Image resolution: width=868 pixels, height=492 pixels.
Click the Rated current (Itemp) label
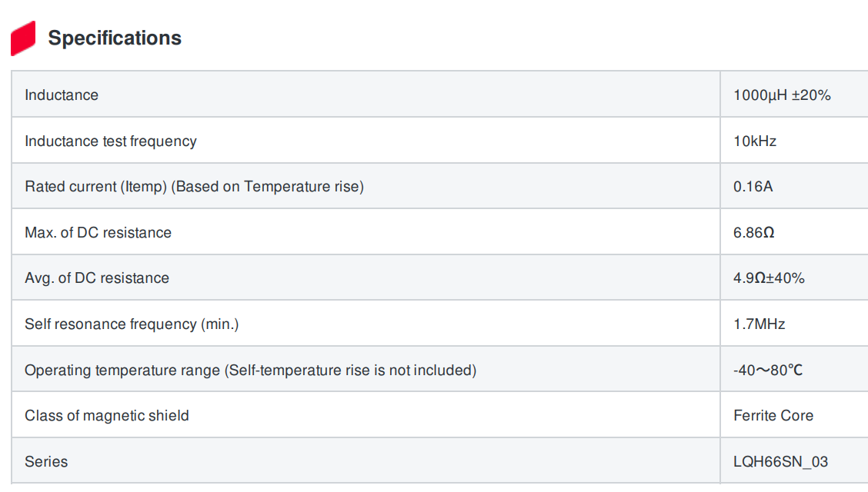click(x=194, y=187)
